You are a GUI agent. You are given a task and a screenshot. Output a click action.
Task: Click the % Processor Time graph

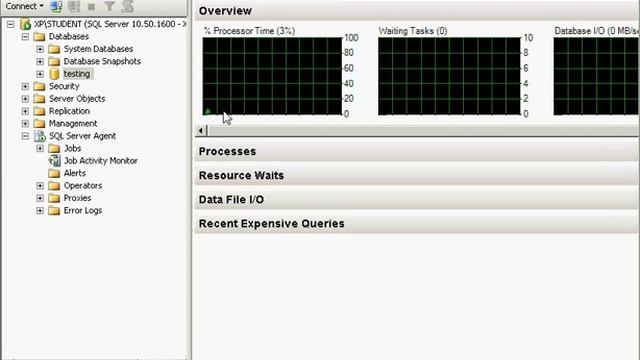272,76
